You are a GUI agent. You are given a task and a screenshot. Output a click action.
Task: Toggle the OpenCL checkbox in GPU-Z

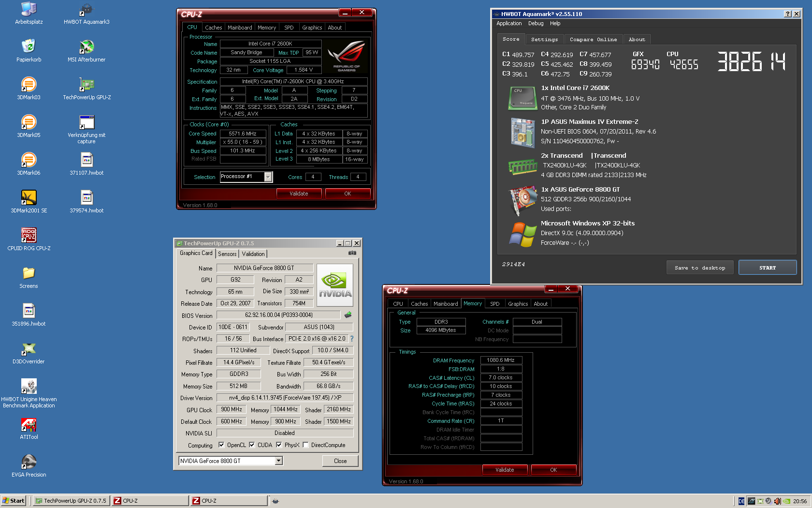(221, 445)
